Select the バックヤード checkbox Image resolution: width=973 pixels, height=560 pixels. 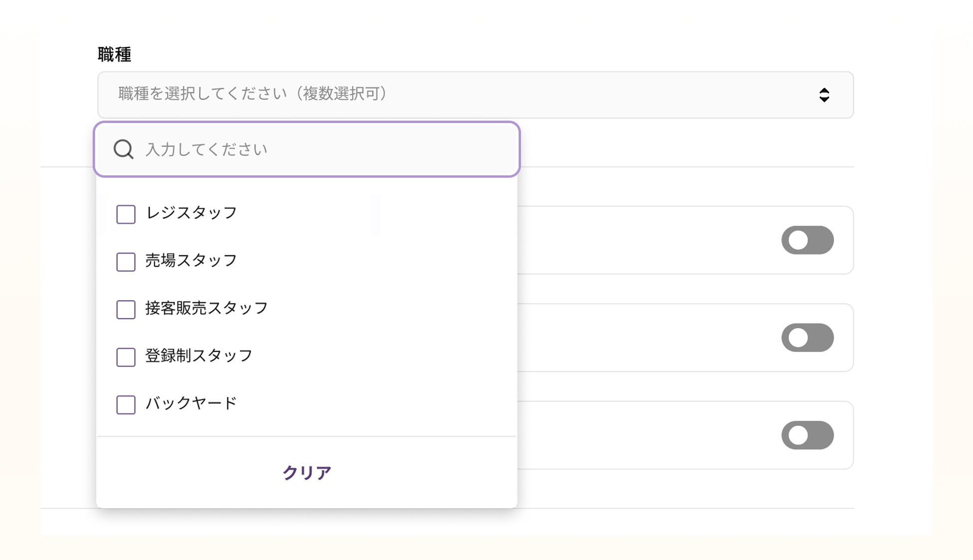[126, 405]
